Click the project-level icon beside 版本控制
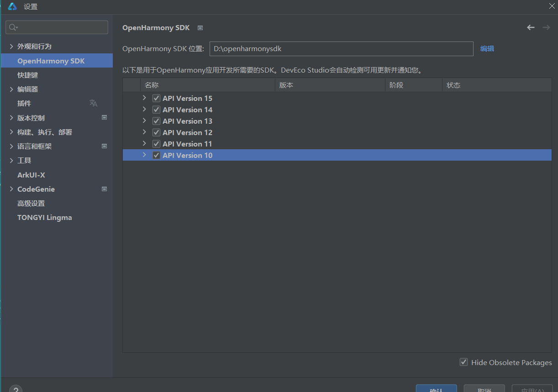Viewport: 558px width, 392px height. click(x=104, y=117)
